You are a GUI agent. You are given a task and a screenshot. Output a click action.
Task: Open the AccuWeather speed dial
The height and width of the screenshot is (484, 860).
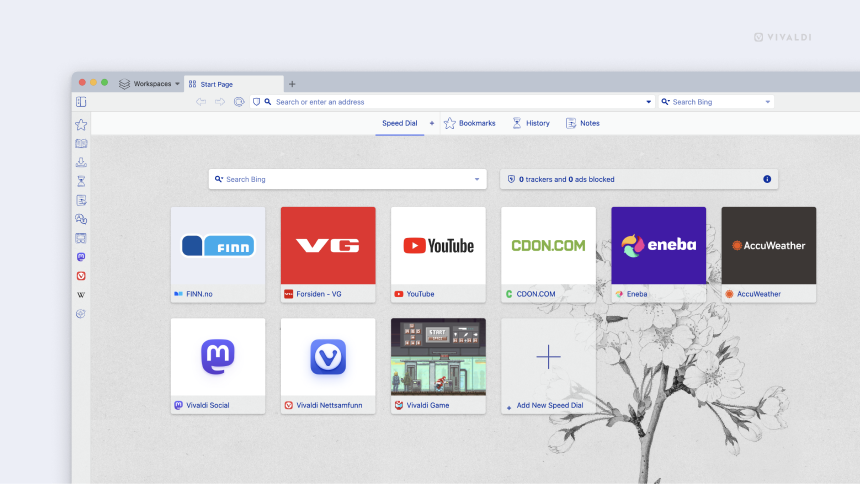pos(769,255)
